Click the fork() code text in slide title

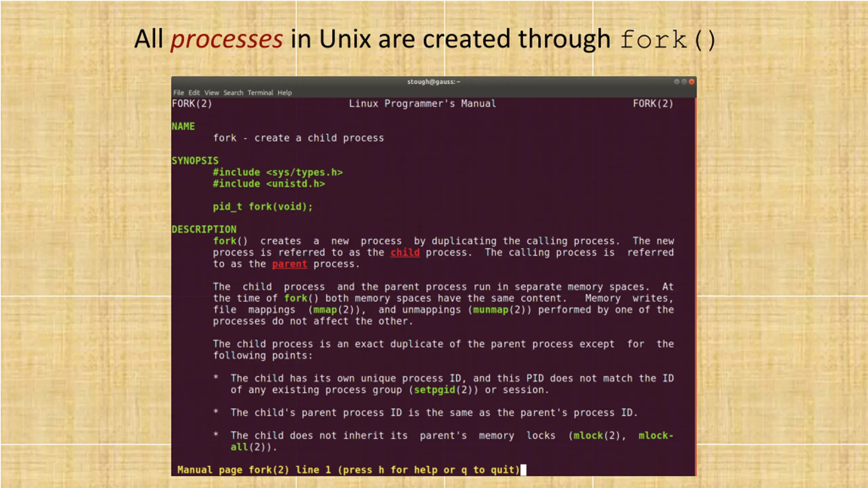[x=668, y=40]
